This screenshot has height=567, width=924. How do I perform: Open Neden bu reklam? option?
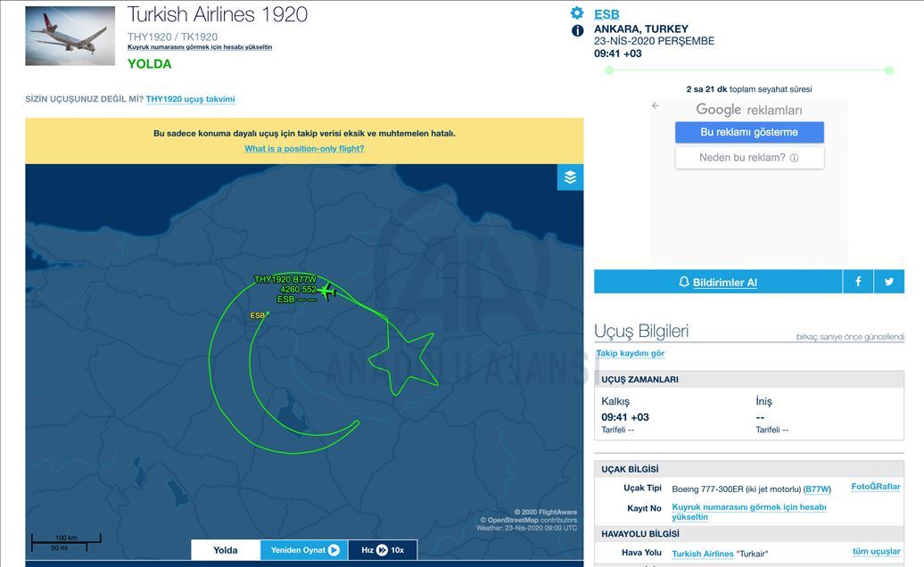click(x=749, y=158)
